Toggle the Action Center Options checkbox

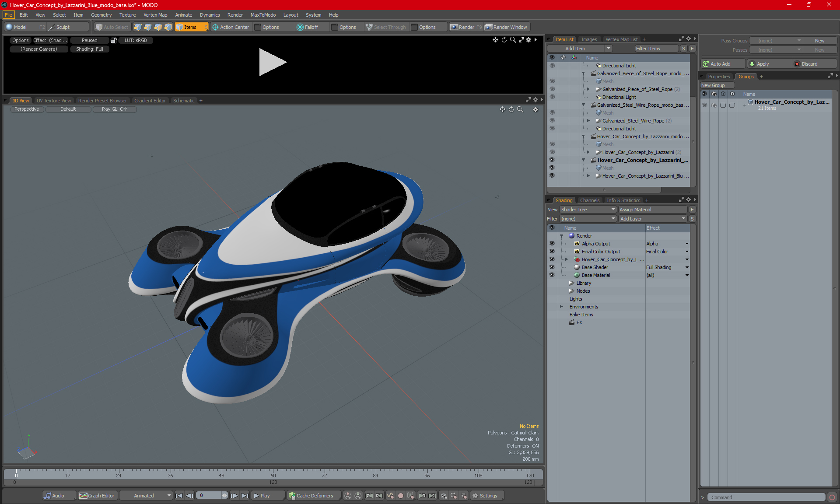pos(258,27)
